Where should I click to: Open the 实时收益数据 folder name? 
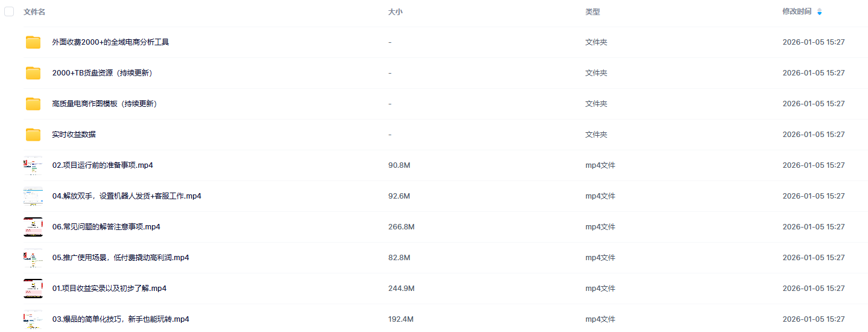point(74,135)
